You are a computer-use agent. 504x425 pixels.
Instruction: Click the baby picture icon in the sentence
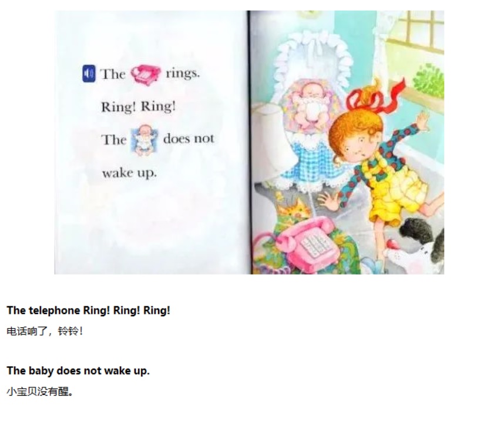[145, 140]
